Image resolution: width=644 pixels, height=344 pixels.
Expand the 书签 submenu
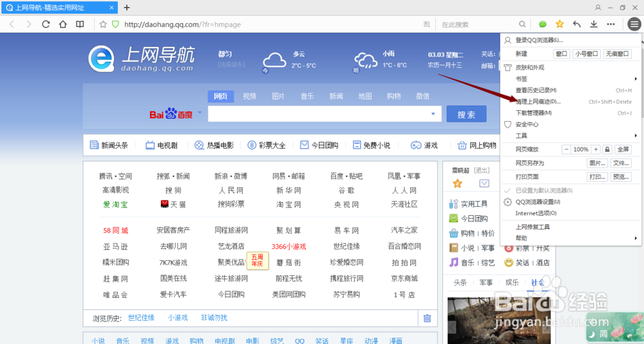click(571, 79)
